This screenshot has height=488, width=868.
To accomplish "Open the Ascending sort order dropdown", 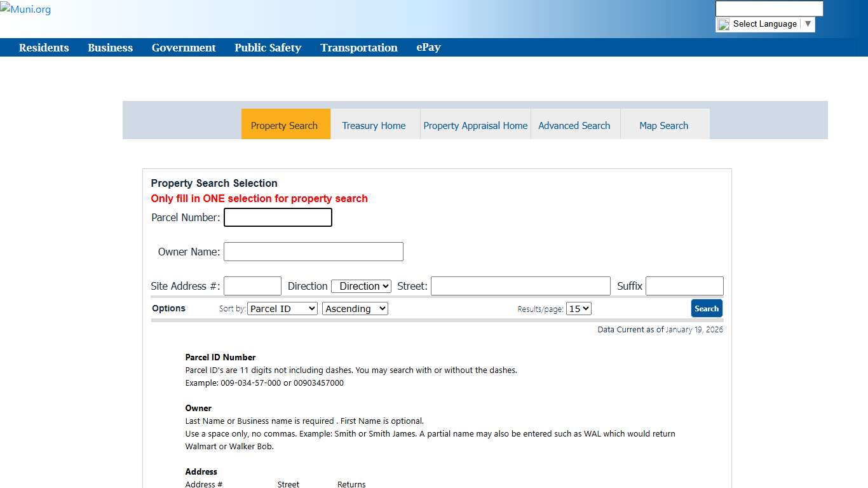I will (x=355, y=308).
